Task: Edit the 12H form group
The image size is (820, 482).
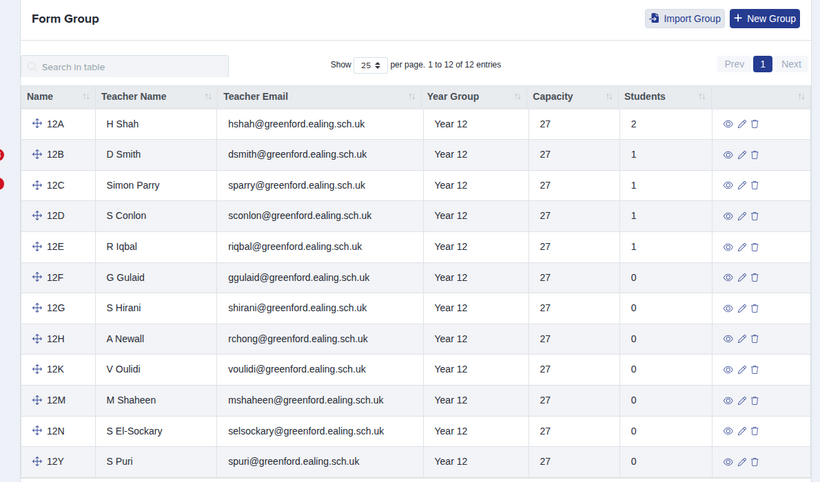Action: [742, 339]
